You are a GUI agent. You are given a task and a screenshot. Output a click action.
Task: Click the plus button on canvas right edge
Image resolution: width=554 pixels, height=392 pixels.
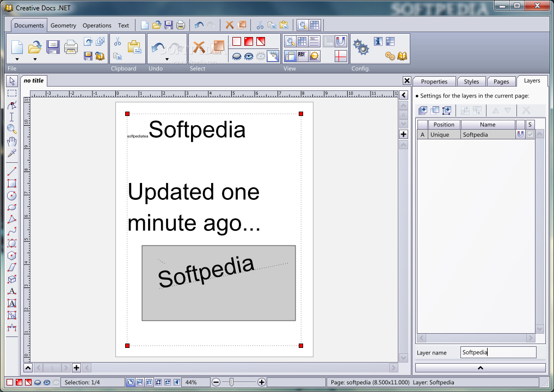click(x=403, y=134)
